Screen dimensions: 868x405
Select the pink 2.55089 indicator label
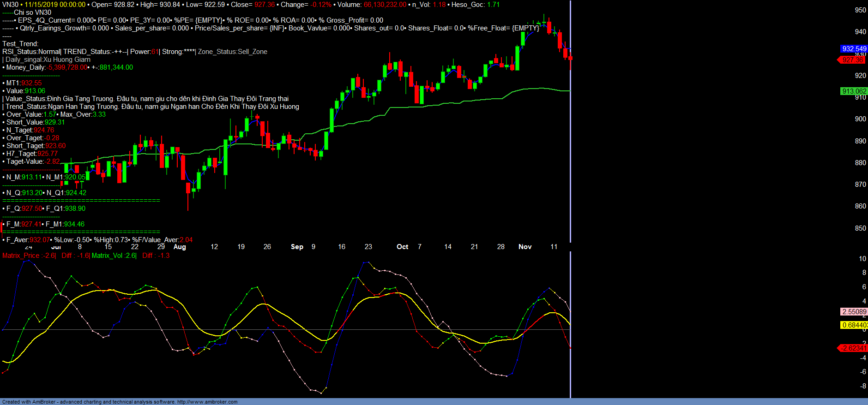(x=854, y=312)
